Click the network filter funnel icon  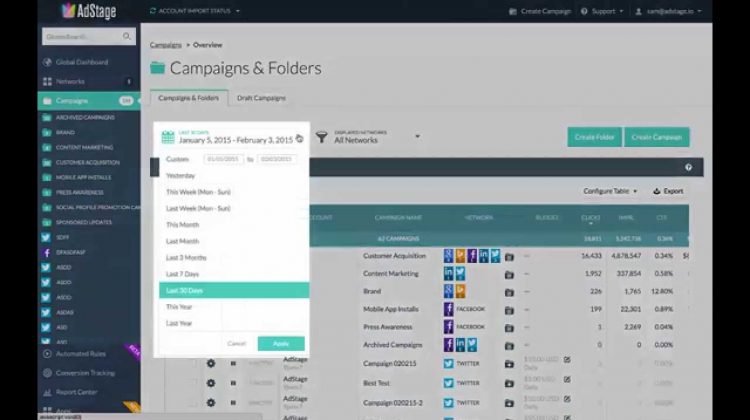pos(321,137)
